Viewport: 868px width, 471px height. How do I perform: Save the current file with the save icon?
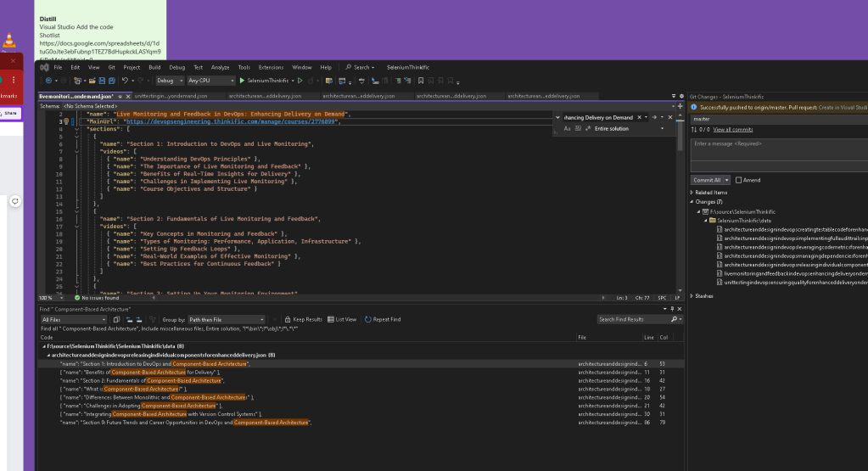pyautogui.click(x=102, y=81)
